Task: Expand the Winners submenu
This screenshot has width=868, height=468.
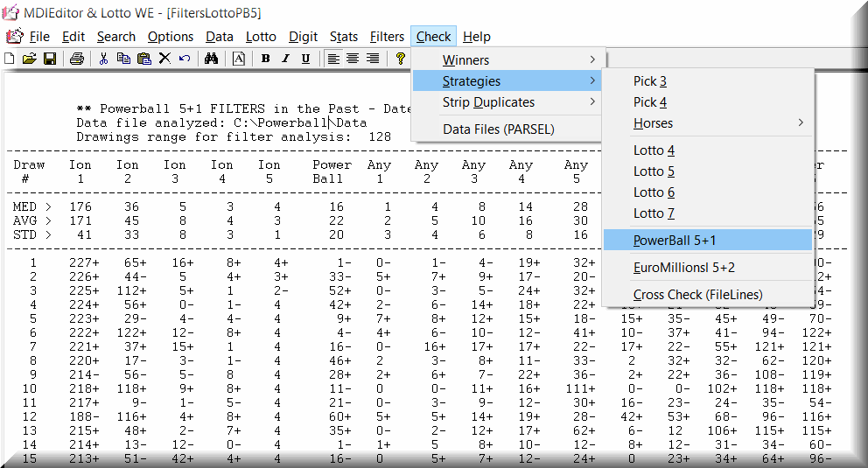Action: click(x=507, y=59)
